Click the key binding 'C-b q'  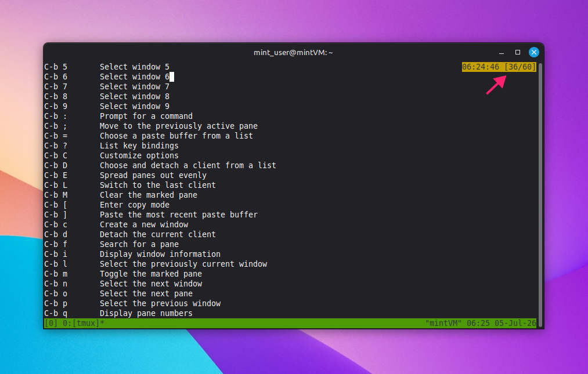[x=56, y=313]
